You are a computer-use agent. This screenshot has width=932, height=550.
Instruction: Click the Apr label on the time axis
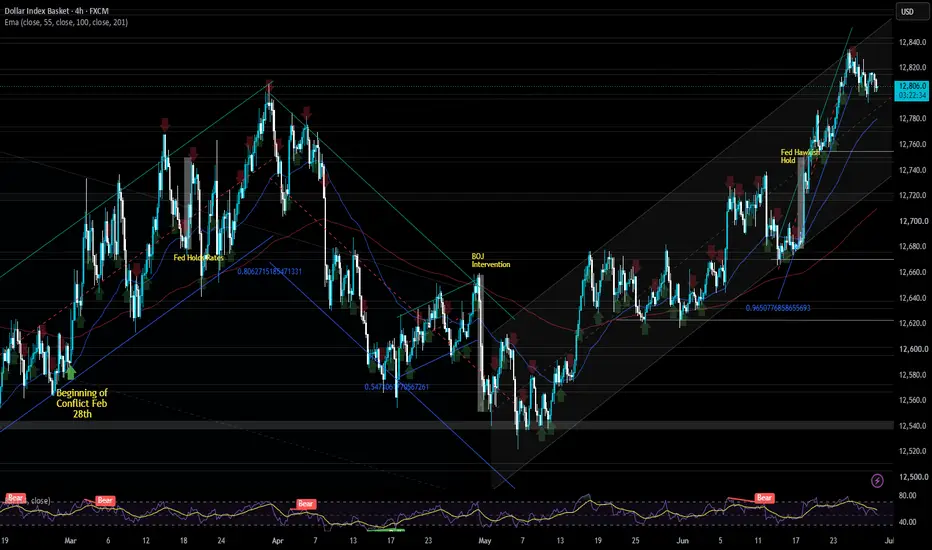tap(277, 540)
